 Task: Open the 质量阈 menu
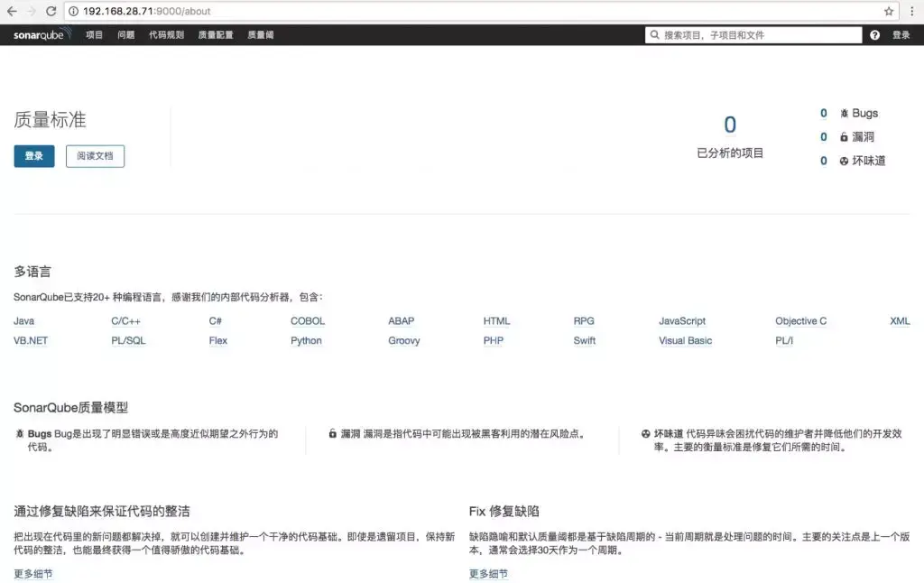tap(261, 35)
